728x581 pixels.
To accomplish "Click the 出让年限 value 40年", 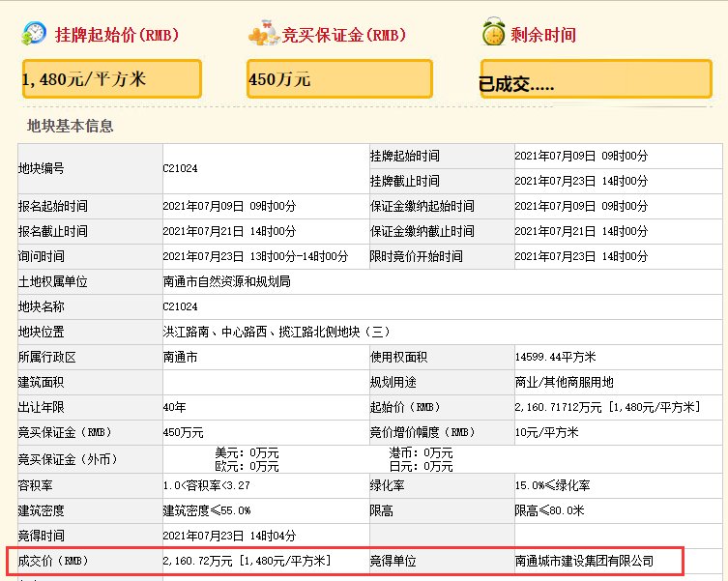I will [175, 407].
